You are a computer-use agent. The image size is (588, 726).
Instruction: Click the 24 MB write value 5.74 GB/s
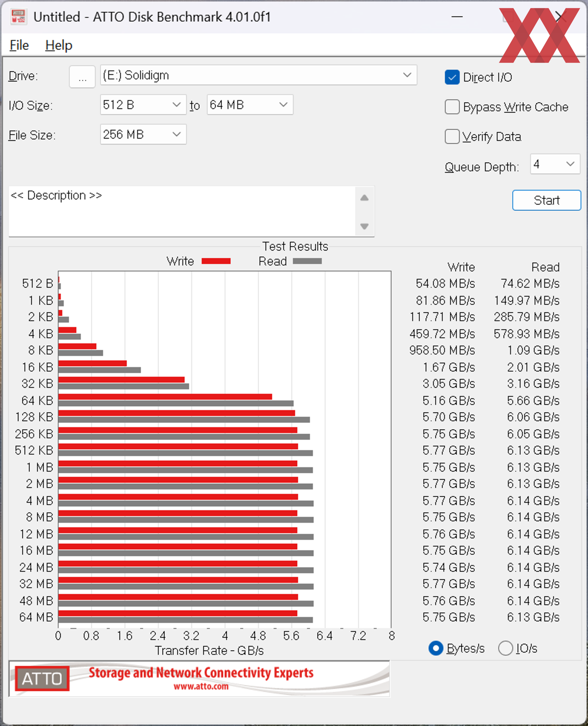tap(448, 567)
